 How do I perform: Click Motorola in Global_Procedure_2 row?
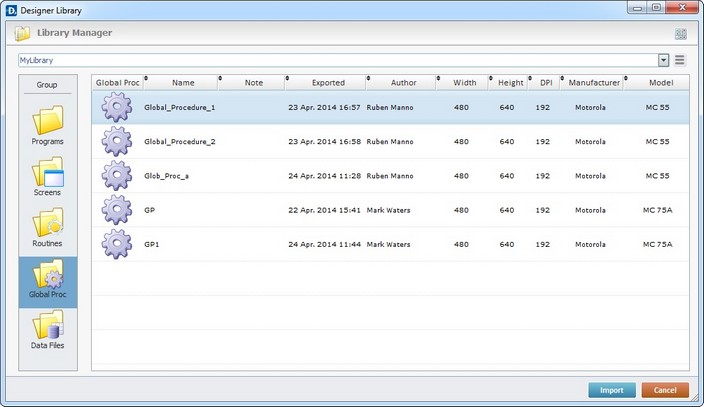[590, 142]
